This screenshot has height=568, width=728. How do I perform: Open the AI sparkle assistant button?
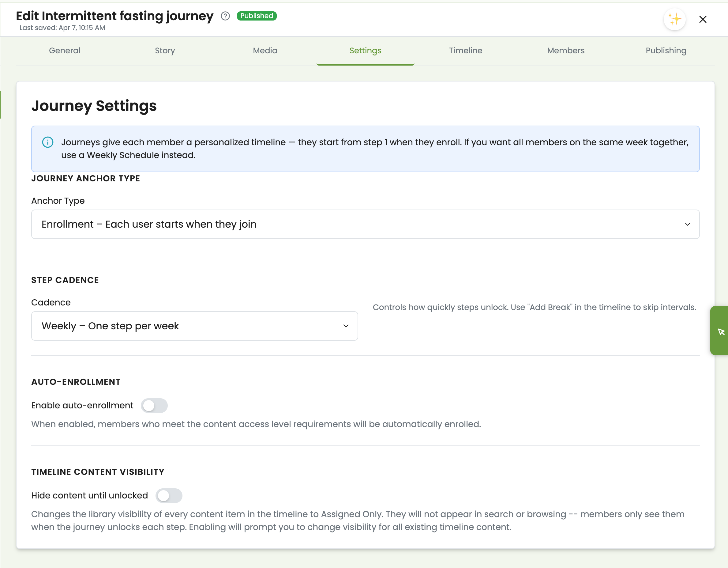tap(674, 19)
